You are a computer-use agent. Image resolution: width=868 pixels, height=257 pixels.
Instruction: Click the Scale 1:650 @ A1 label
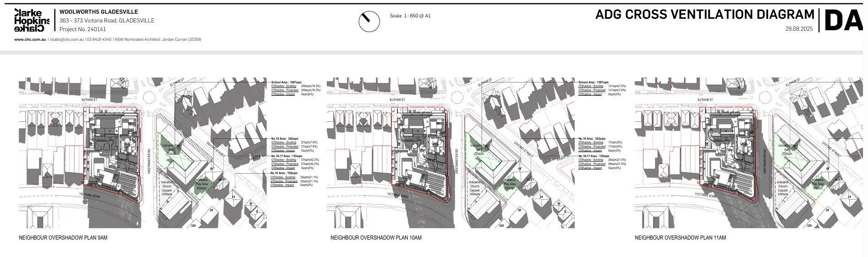410,16
